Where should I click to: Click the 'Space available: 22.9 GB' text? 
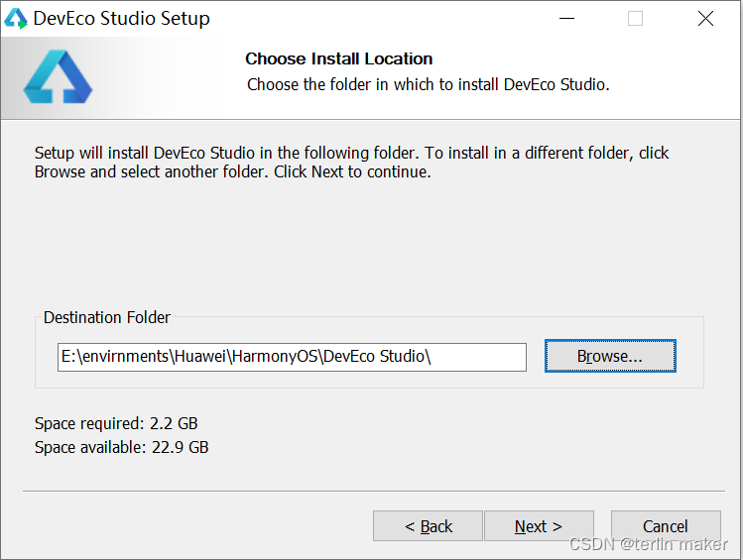[x=122, y=447]
